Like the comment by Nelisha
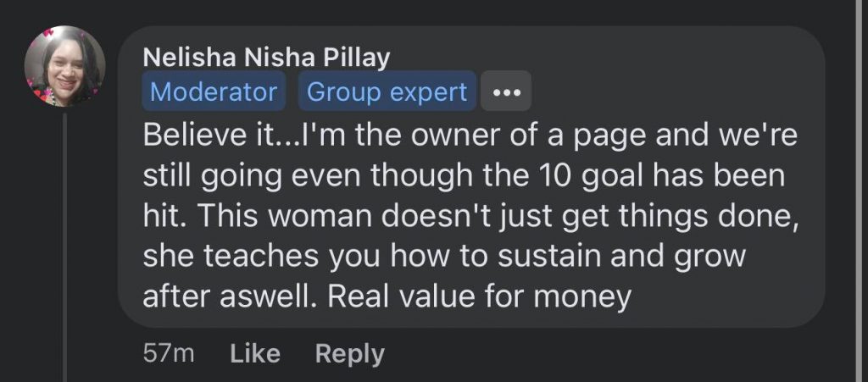This screenshot has height=382, width=868. click(255, 353)
